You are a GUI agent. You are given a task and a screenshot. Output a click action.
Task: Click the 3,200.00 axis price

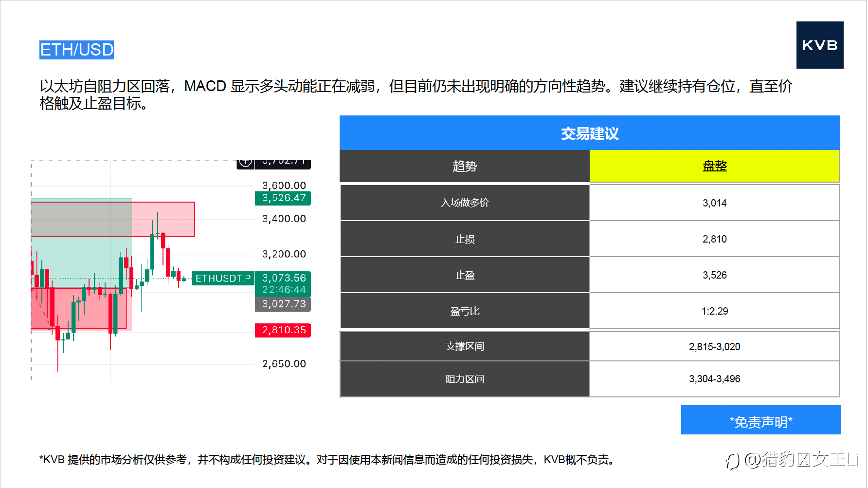284,254
